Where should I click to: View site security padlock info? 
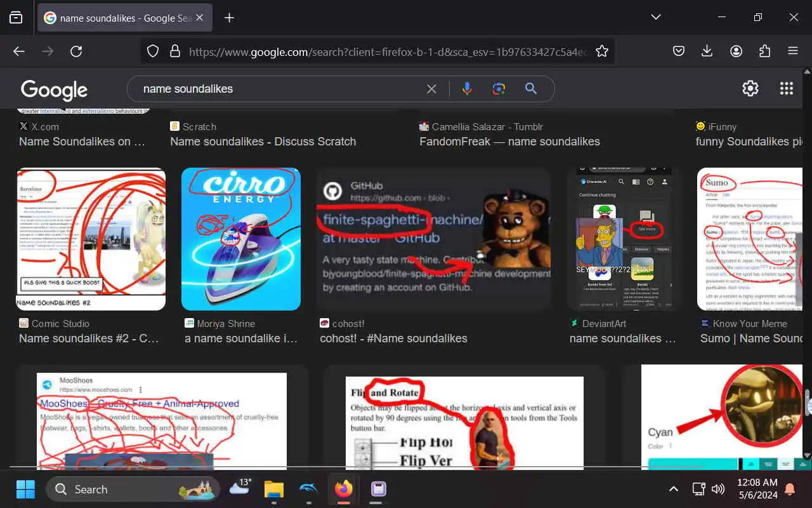pyautogui.click(x=174, y=51)
